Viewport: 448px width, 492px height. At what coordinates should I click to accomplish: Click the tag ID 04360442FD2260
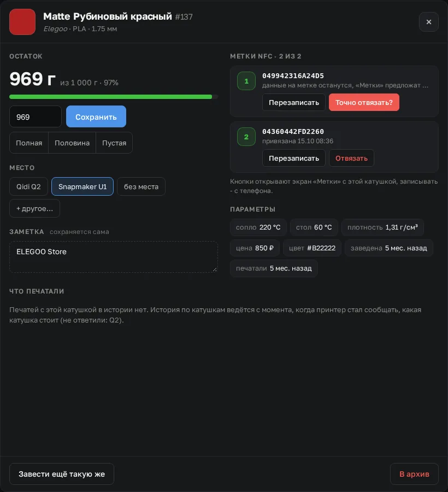(x=293, y=132)
